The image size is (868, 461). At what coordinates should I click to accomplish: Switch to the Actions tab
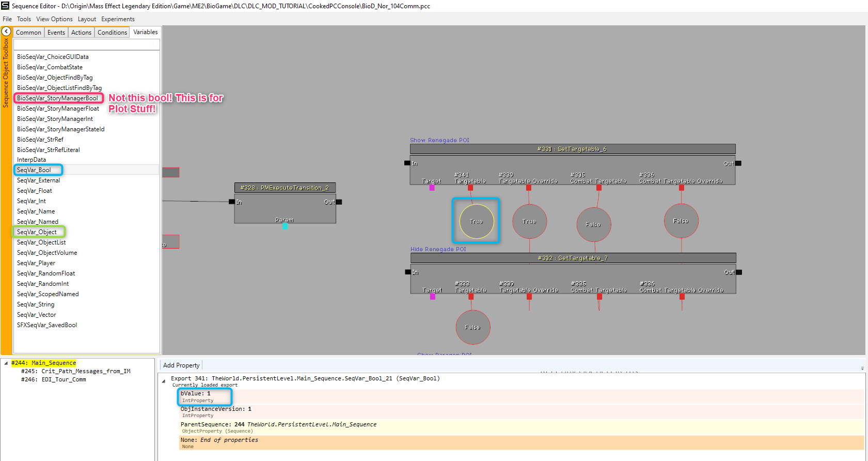[x=81, y=33]
